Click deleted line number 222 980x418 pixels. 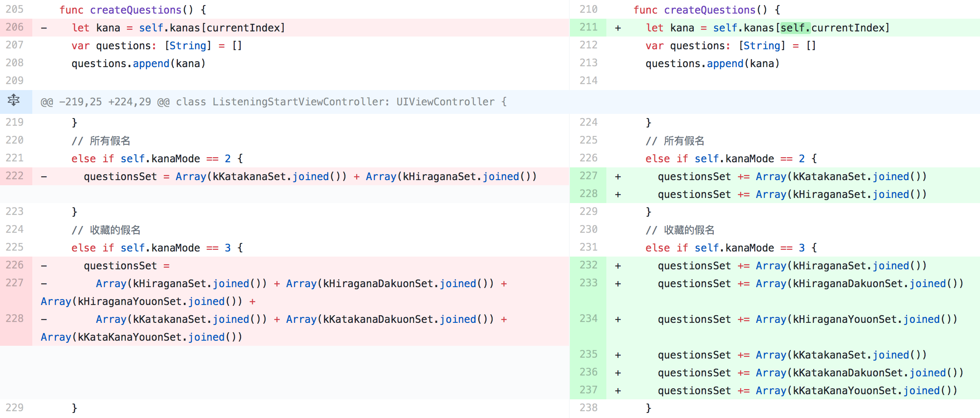[15, 176]
